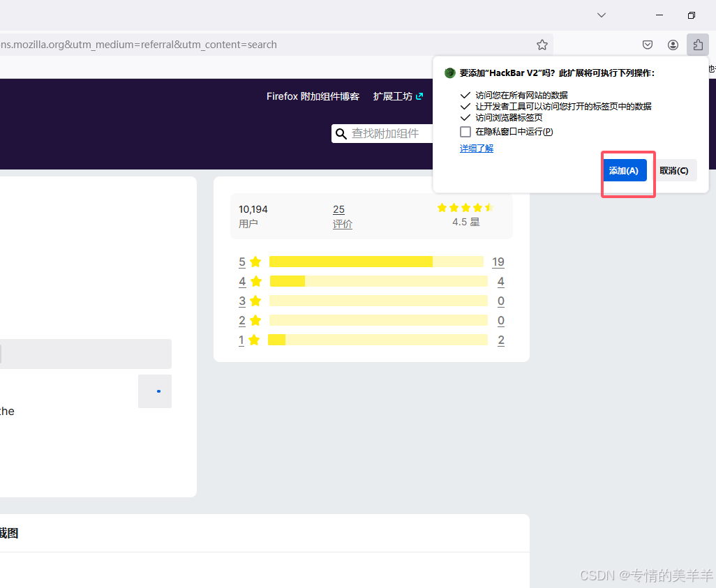The width and height of the screenshot is (716, 588).
Task: Click inside the 查找附加组件 search field
Action: 387,133
